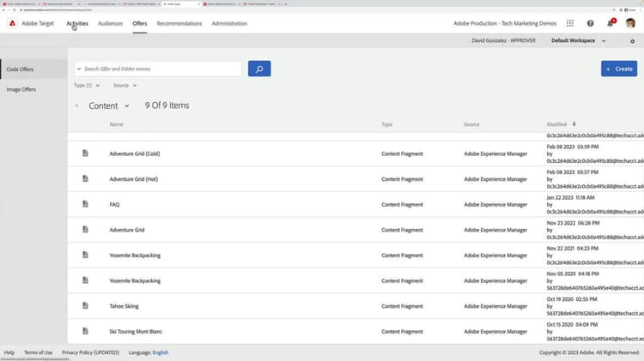
Task: Click the document icon for Adventure Grid (Cold)
Action: click(x=85, y=153)
